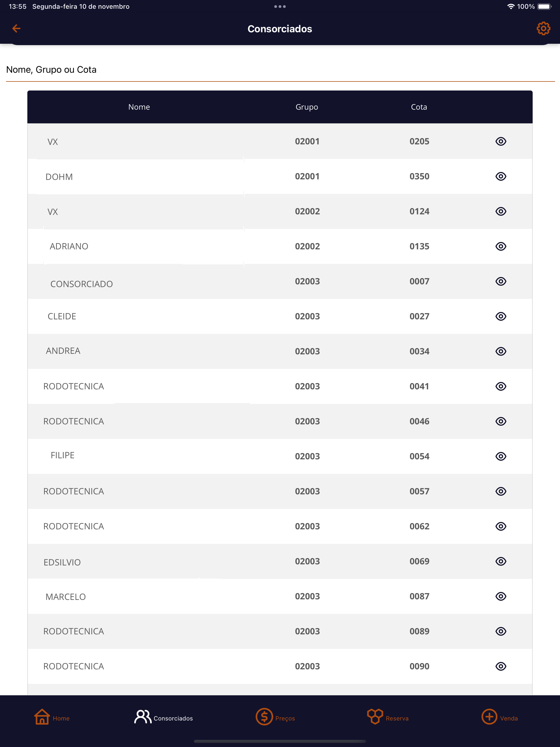Open the Preços tab
The width and height of the screenshot is (560, 747).
(x=275, y=717)
